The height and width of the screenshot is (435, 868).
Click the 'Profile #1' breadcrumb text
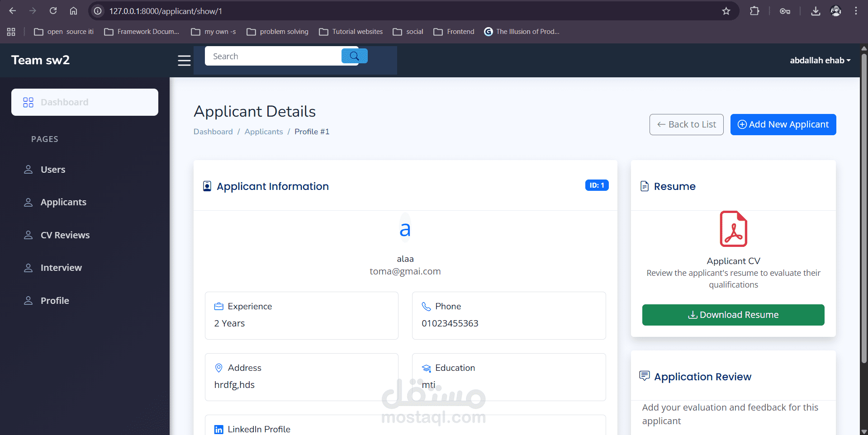pos(312,132)
